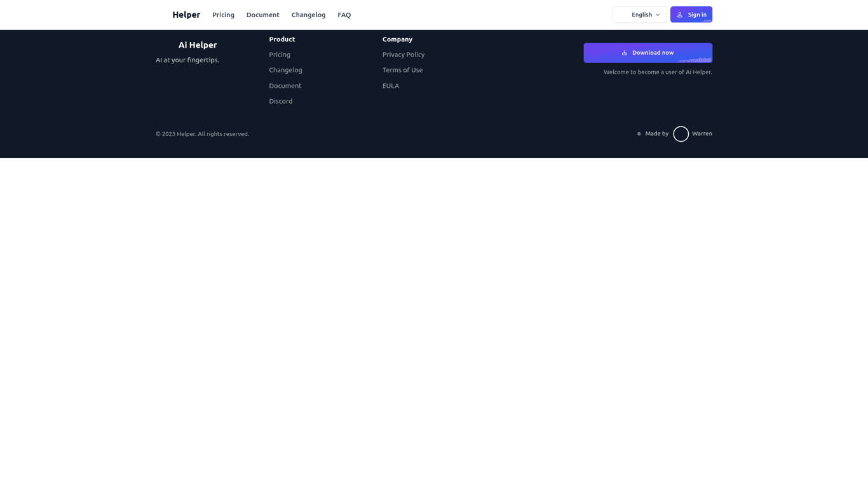Open the Privacy Policy link
This screenshot has width=868, height=488.
(x=403, y=55)
